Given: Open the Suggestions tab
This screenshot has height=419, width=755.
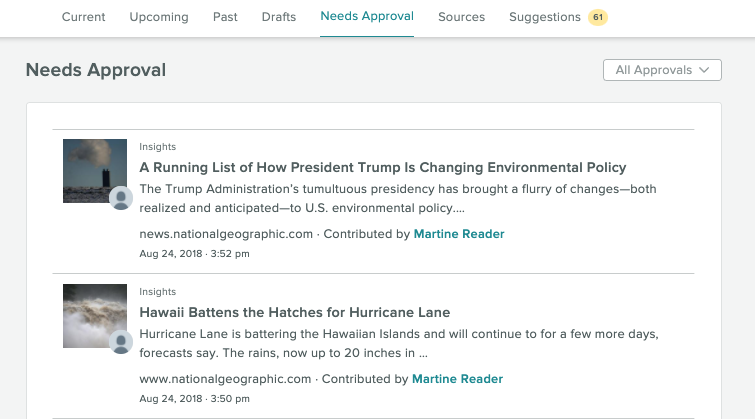Looking at the screenshot, I should pos(545,17).
